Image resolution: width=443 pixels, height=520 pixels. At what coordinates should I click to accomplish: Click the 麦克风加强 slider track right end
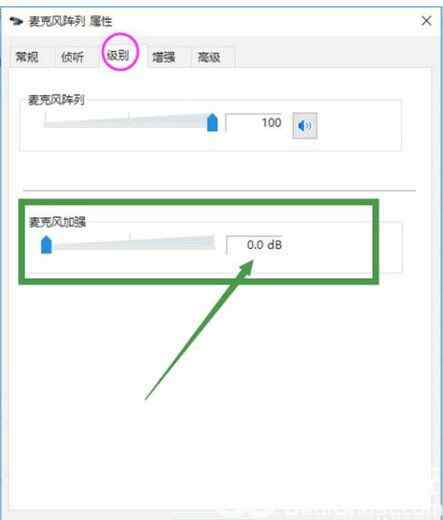pos(211,242)
